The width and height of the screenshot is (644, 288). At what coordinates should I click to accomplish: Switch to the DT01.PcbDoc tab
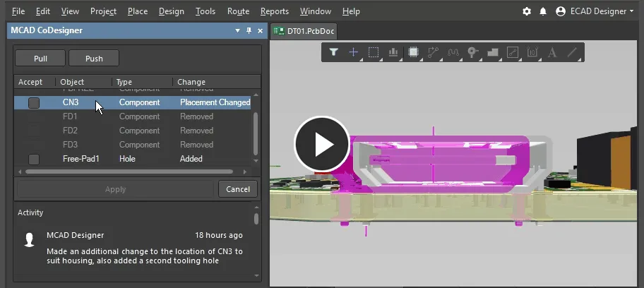[x=304, y=31]
